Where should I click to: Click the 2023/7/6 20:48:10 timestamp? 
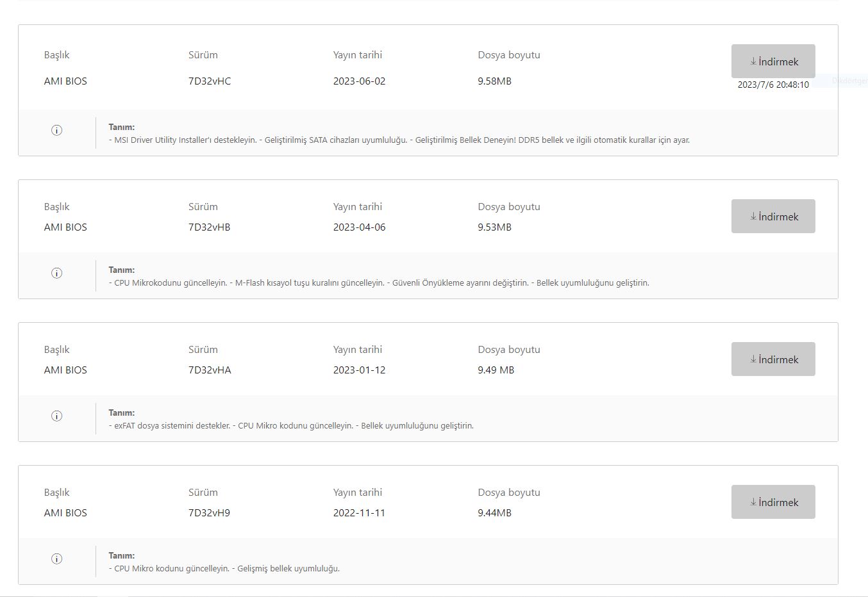773,85
